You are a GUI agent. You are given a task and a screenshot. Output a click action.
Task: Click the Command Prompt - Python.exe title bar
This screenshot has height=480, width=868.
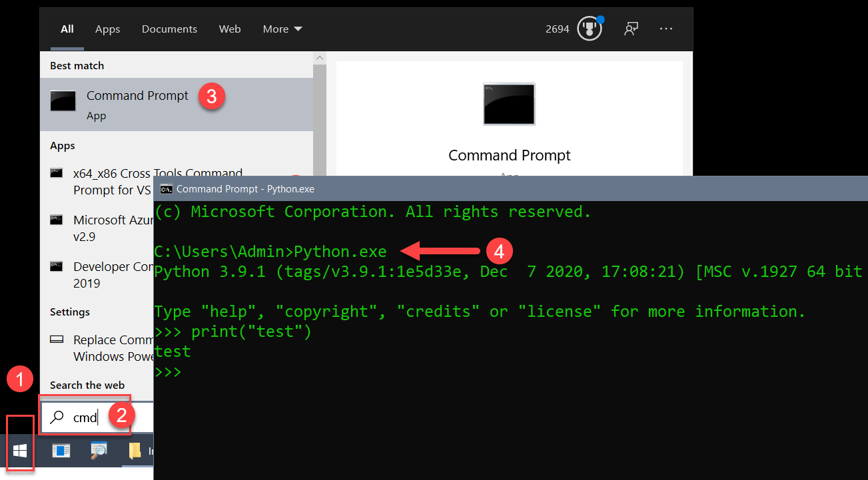point(511,189)
